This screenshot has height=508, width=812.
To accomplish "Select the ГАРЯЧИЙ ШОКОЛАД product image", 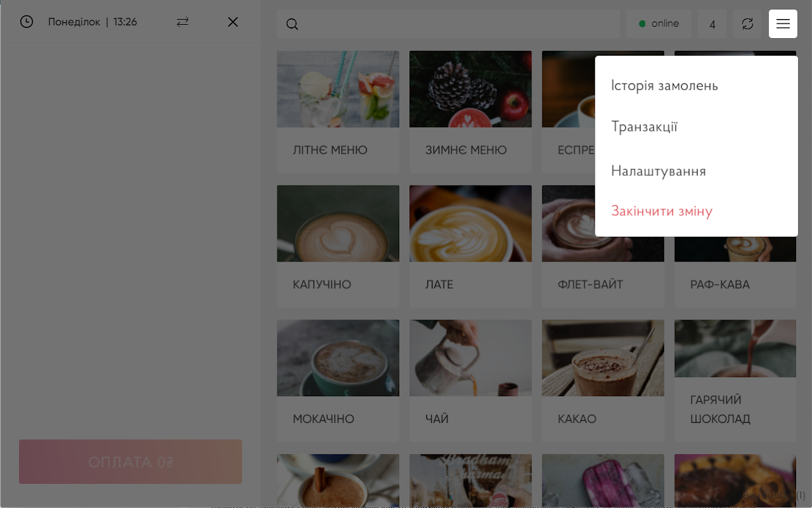I will [x=735, y=349].
